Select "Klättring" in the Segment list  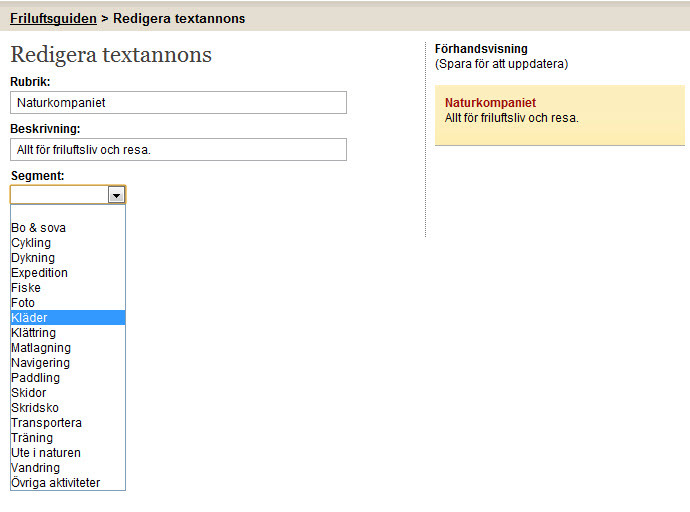[68, 333]
